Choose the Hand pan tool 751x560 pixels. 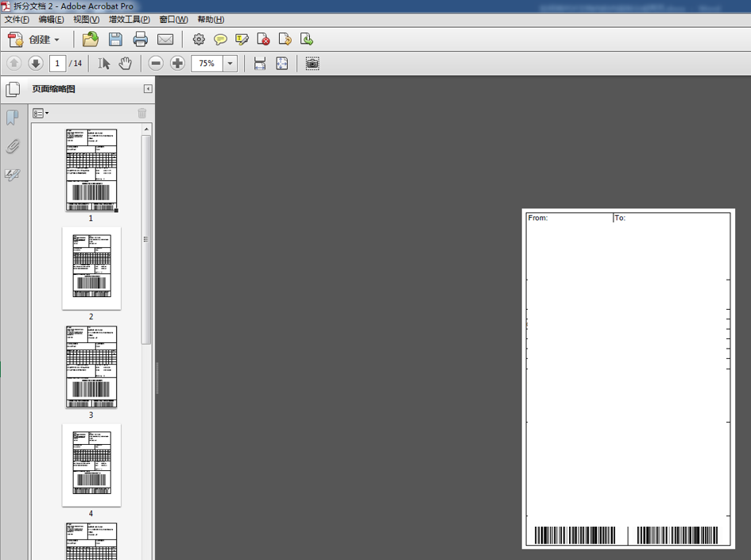[126, 64]
